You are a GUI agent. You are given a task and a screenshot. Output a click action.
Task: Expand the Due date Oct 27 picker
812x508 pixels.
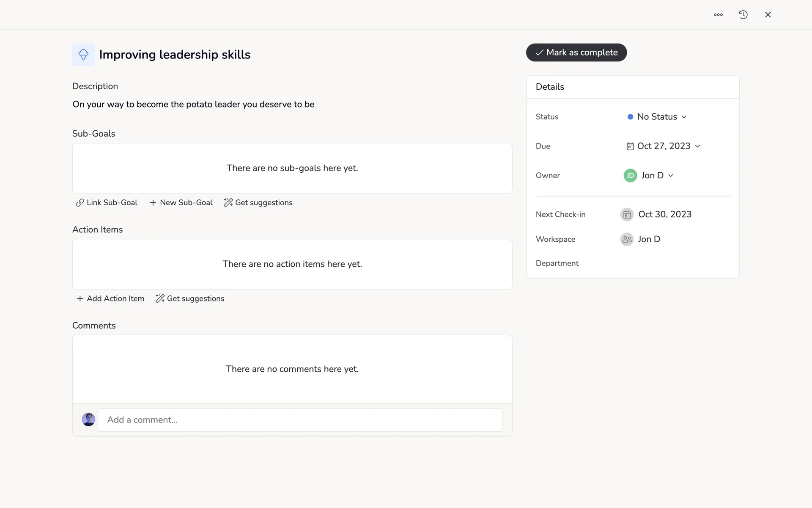pos(664,146)
